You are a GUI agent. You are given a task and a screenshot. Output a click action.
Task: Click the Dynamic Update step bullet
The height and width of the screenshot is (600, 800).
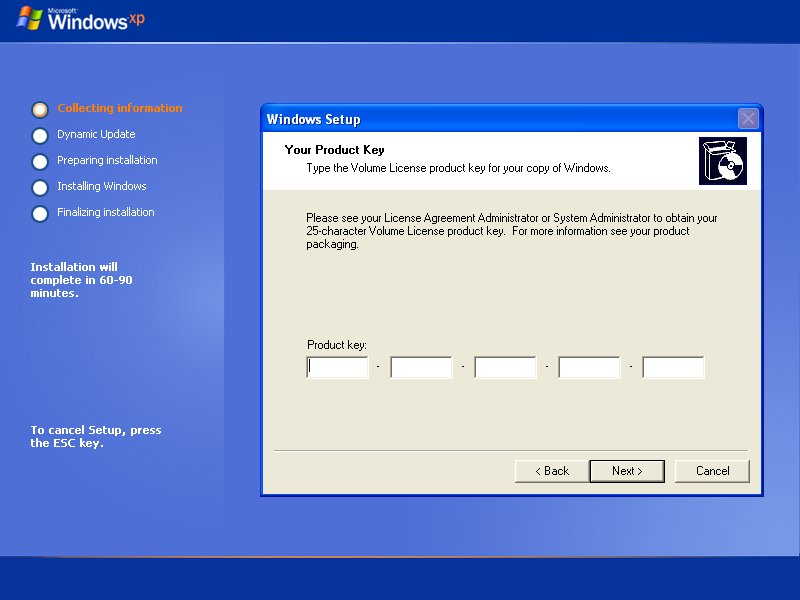[x=40, y=135]
